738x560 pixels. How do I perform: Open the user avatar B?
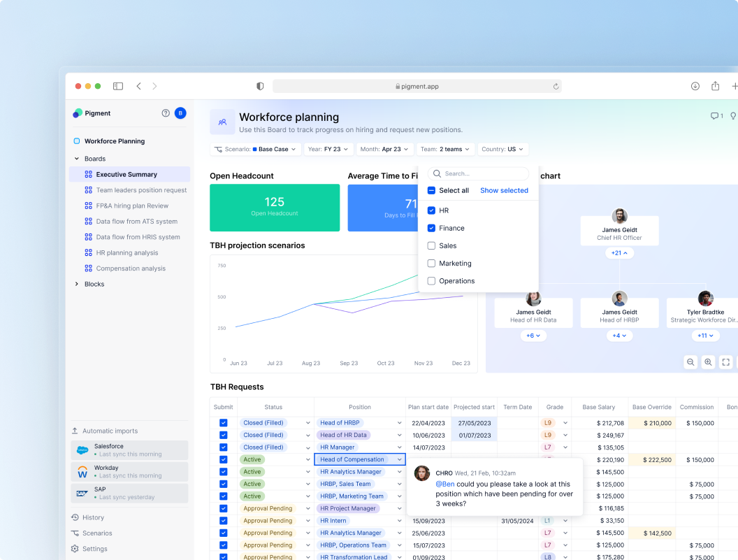[180, 113]
